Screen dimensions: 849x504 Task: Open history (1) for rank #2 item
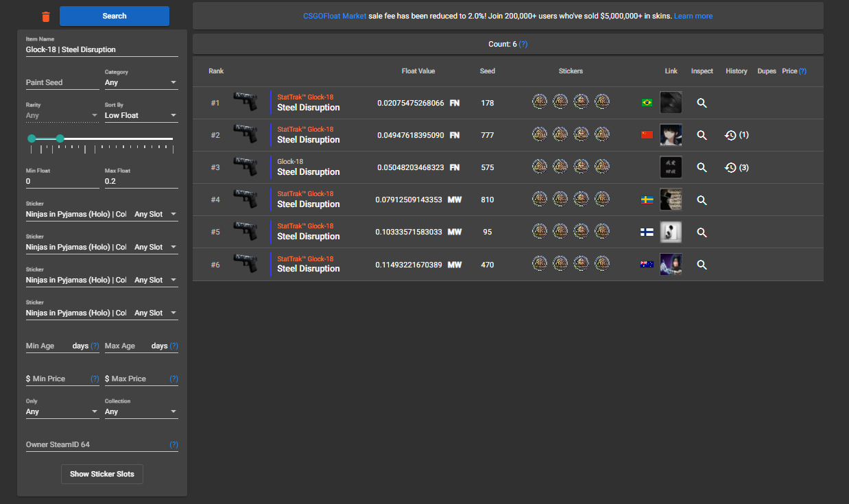[737, 135]
